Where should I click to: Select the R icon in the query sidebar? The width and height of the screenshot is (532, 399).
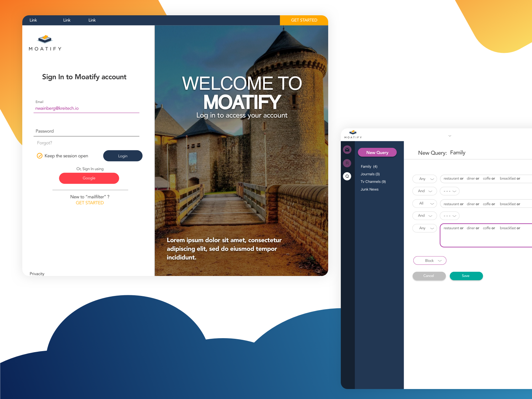coord(347,163)
